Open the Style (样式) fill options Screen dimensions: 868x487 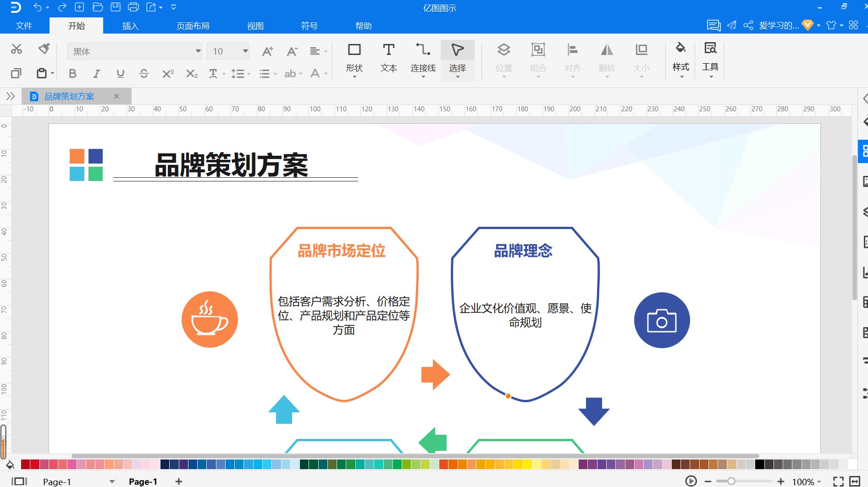681,60
